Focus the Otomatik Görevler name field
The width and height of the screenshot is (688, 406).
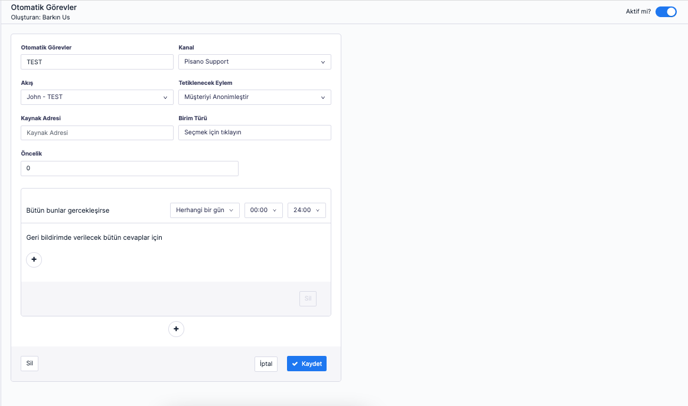click(97, 62)
